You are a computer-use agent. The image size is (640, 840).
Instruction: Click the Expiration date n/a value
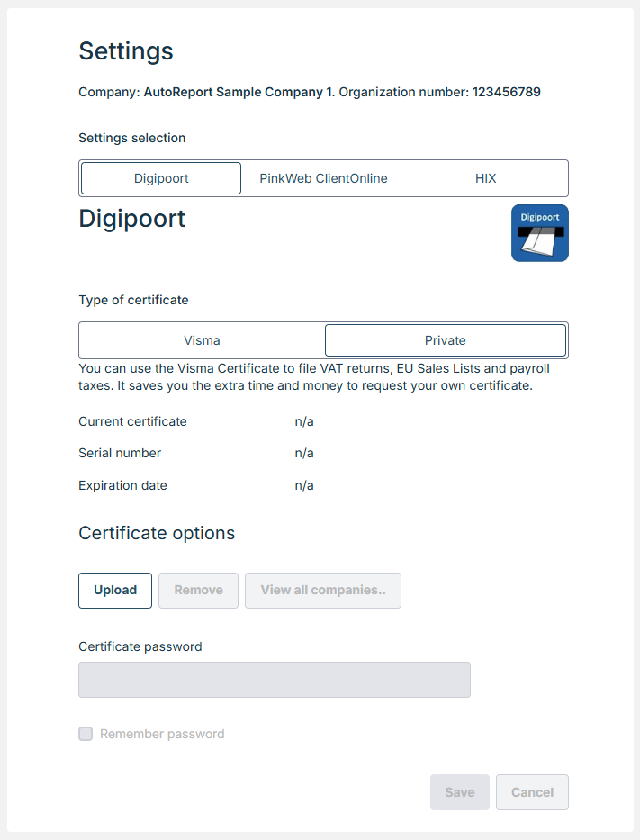click(x=304, y=485)
